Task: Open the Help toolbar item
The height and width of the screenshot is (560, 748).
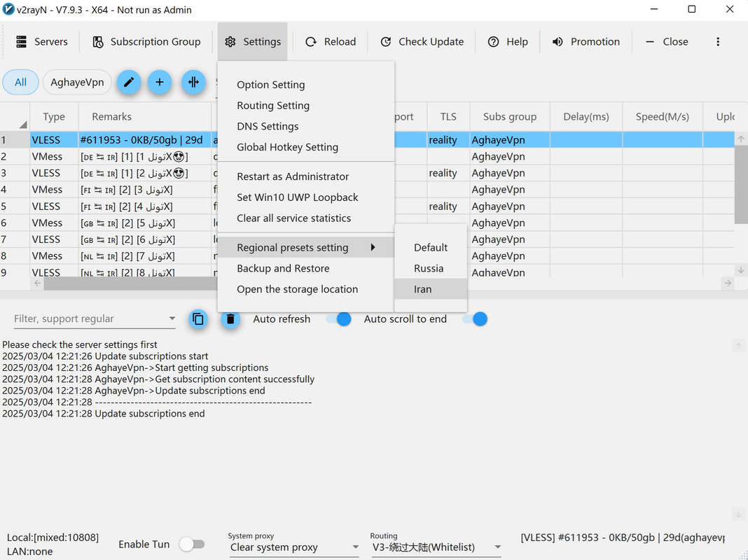Action: coord(508,42)
